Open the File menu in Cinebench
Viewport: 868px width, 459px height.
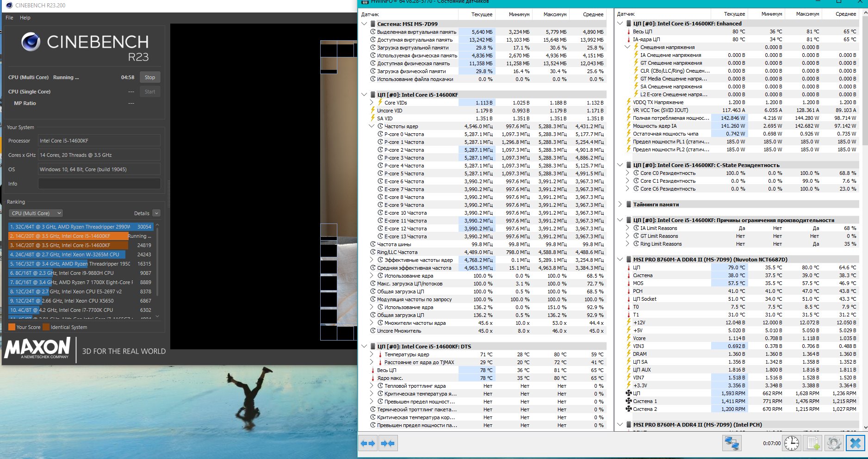click(9, 18)
